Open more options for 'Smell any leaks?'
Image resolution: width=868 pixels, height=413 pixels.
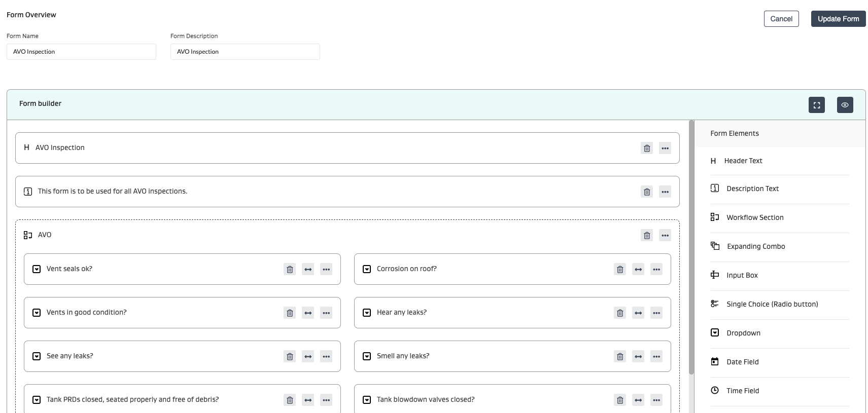(656, 357)
